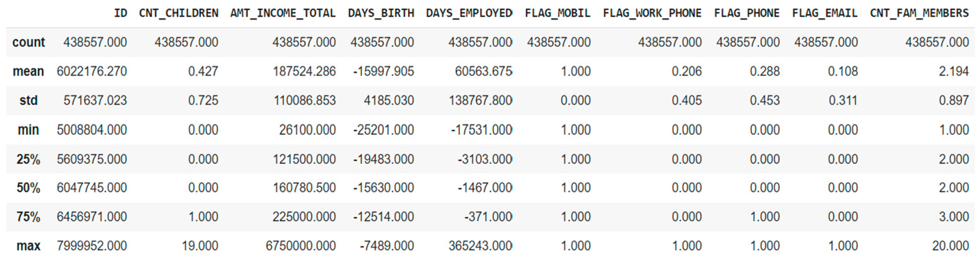Click the DAYS_EMPLOYED column header

tap(469, 13)
